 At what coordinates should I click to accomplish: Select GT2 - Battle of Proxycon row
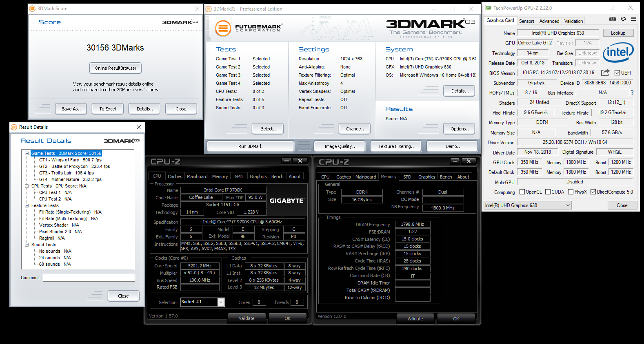click(x=75, y=166)
